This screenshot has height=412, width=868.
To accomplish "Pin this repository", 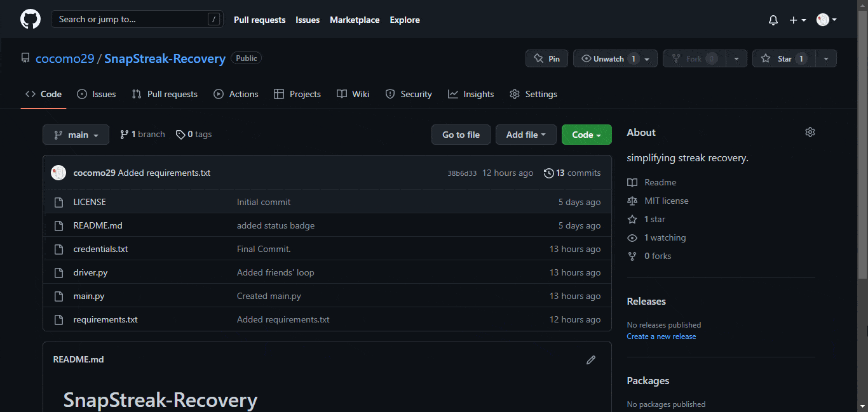I will point(547,58).
